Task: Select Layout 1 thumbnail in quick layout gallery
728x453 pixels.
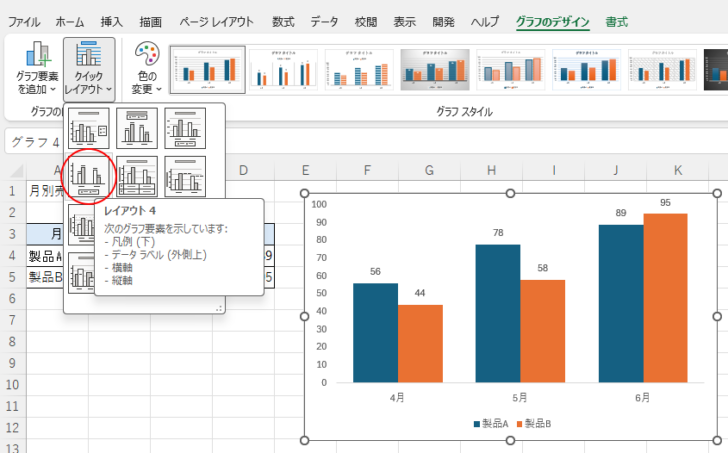Action: coord(89,128)
